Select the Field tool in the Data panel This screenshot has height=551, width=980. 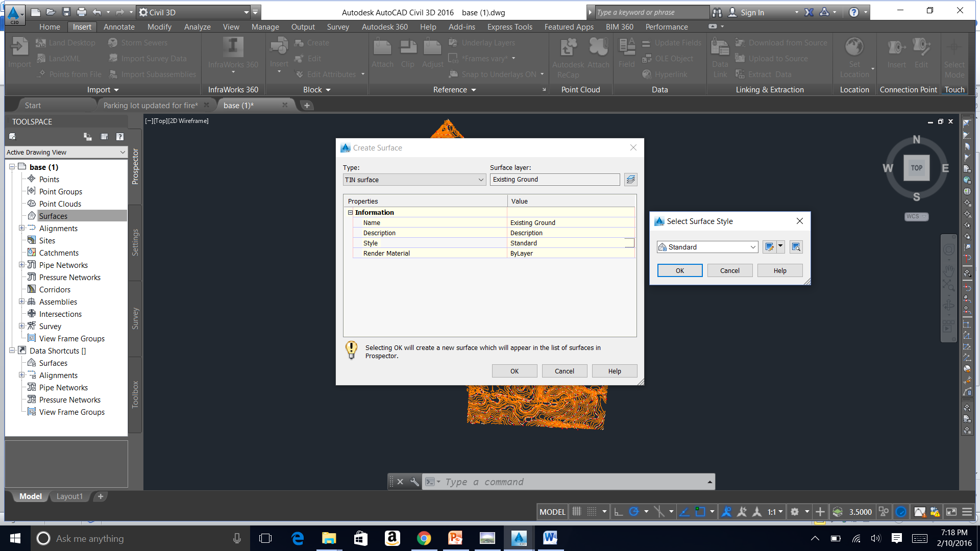[626, 54]
